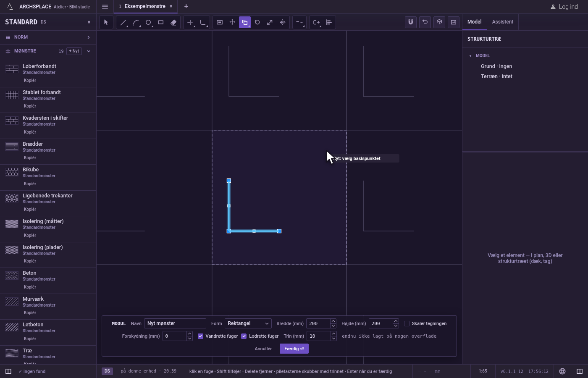Open the 3D cube view icon
Screen dimensions: 588x378
tap(439, 22)
